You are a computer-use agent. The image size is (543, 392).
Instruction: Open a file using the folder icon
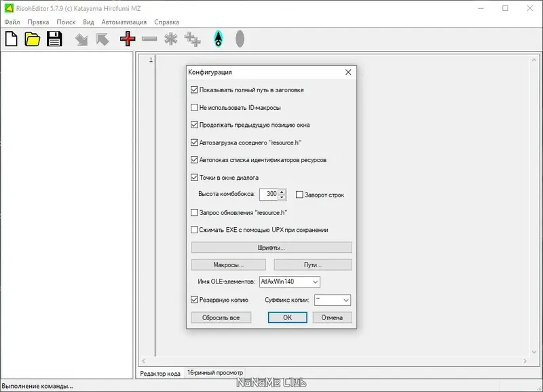click(x=31, y=39)
